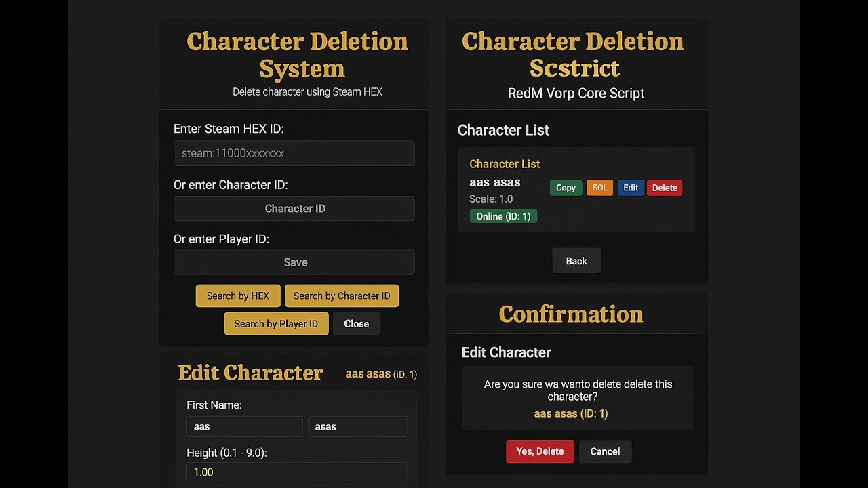Click Search by Player ID button
This screenshot has width=868, height=488.
[276, 324]
